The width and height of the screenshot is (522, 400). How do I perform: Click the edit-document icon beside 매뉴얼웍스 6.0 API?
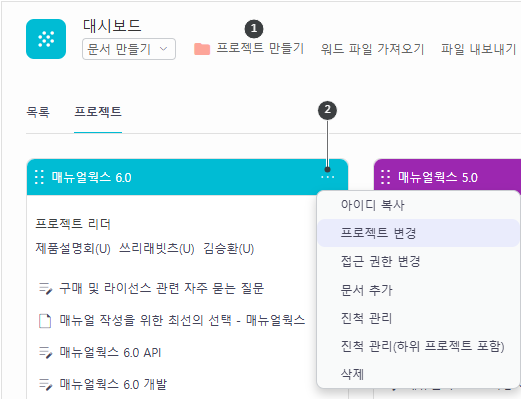tap(46, 353)
